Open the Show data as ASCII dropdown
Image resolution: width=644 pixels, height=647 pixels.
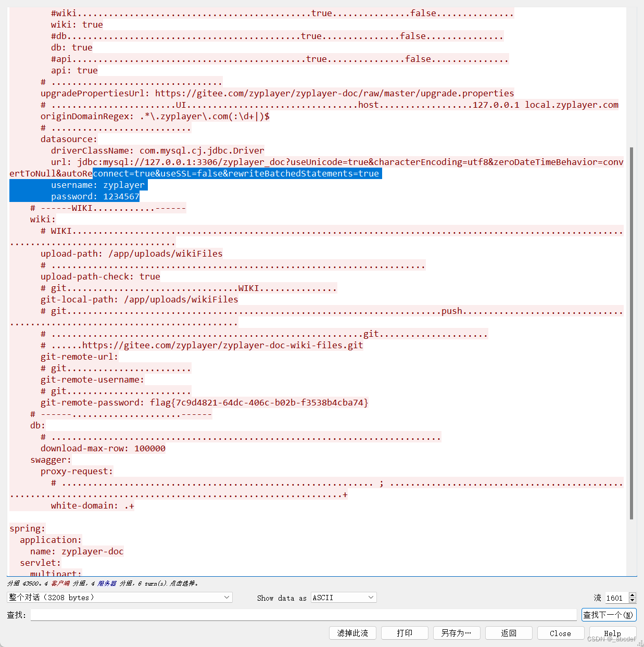pos(344,598)
